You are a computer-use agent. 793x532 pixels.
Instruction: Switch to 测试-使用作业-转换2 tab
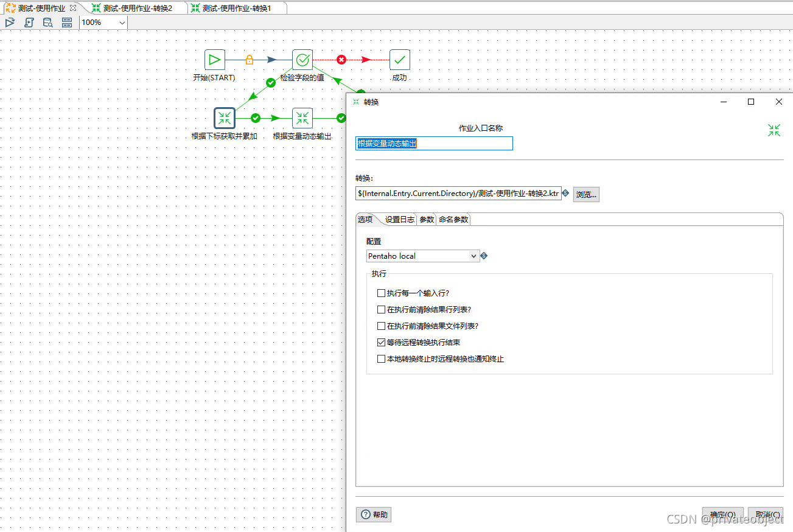138,8
